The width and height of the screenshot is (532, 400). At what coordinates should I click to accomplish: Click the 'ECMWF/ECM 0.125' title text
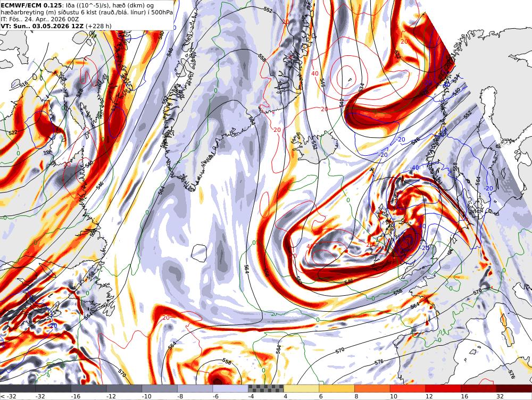[x=31, y=5]
